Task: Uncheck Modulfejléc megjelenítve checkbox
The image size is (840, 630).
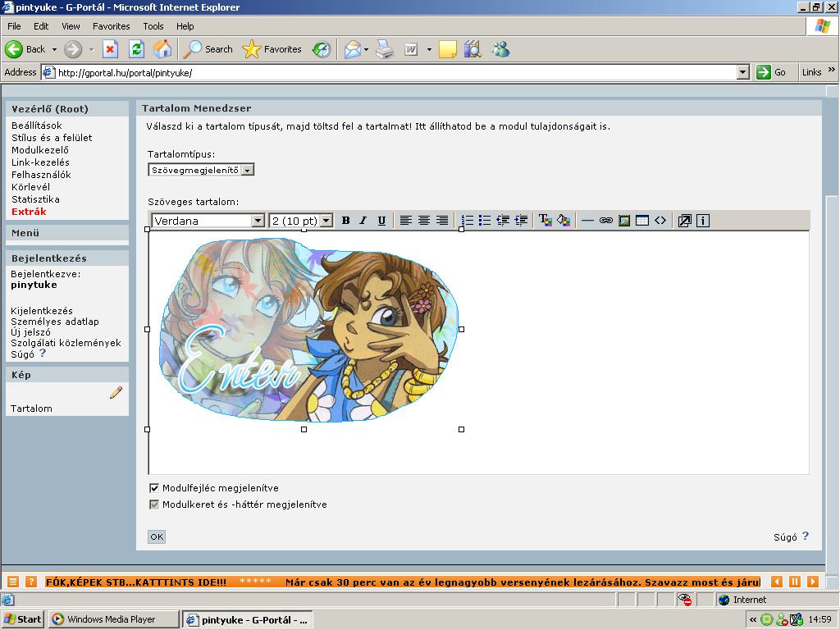Action: click(x=154, y=488)
